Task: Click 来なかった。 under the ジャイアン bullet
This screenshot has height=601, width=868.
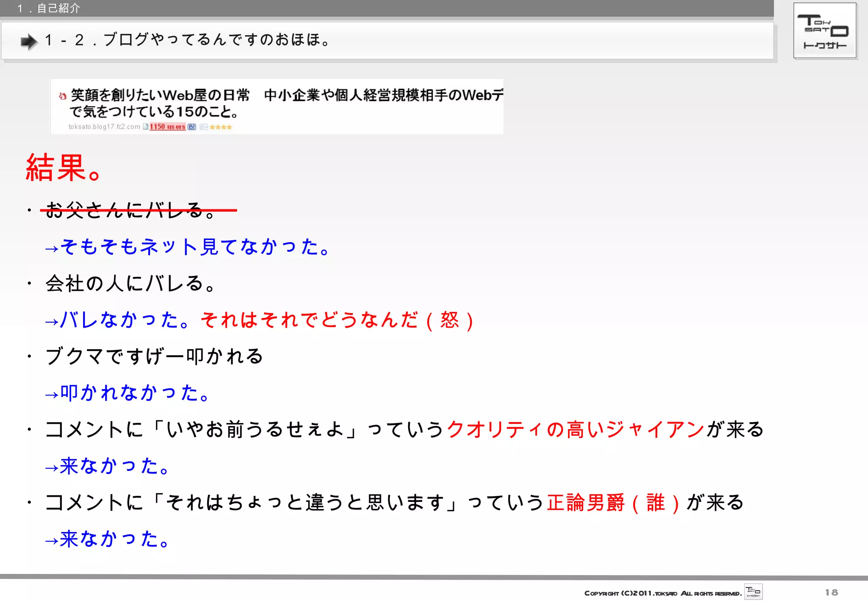Action: (x=114, y=466)
